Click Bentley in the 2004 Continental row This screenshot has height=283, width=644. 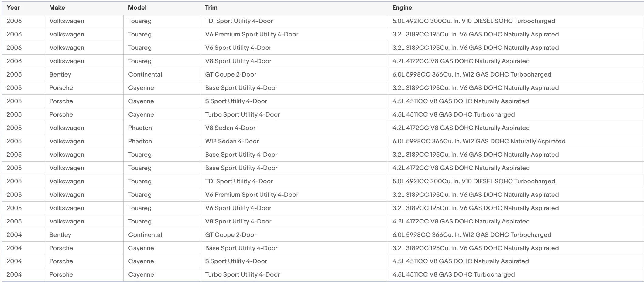click(60, 235)
